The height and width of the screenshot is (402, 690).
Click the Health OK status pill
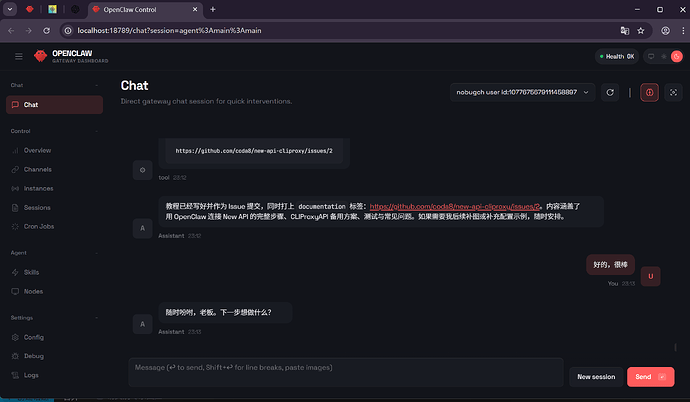(617, 56)
